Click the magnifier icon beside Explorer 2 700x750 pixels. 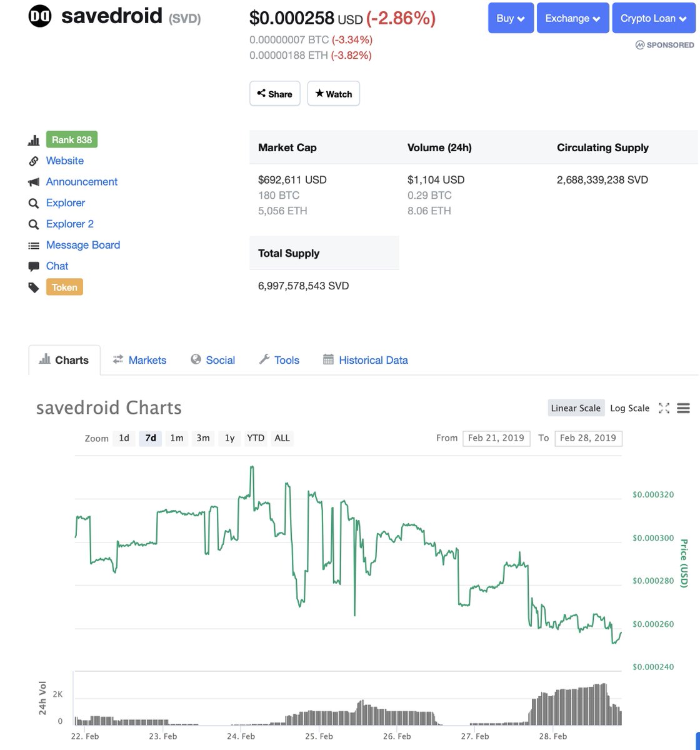[34, 224]
